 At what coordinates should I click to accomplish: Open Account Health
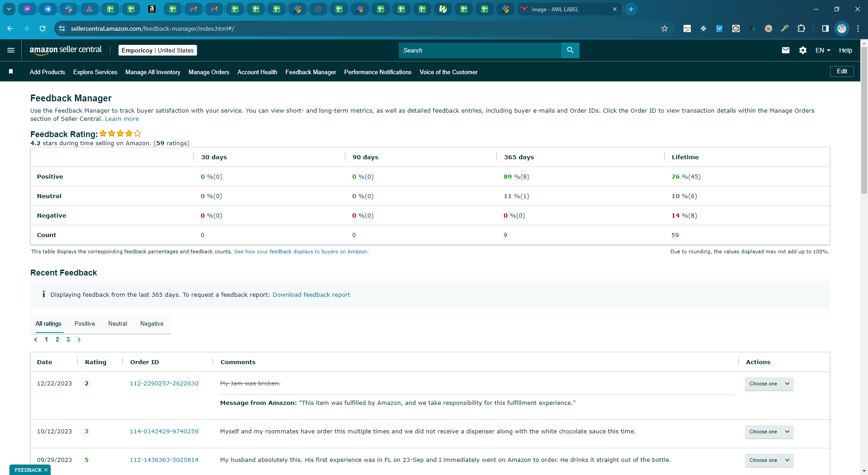coord(257,72)
